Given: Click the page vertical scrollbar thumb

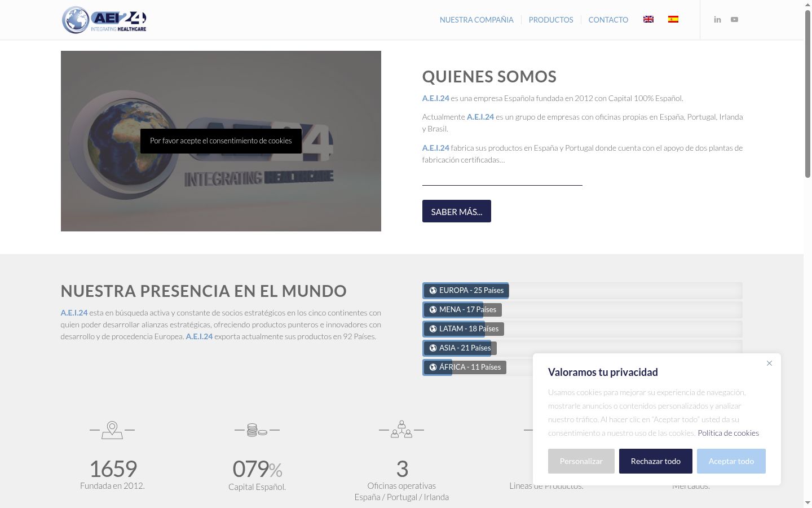Looking at the screenshot, I should pos(807,94).
